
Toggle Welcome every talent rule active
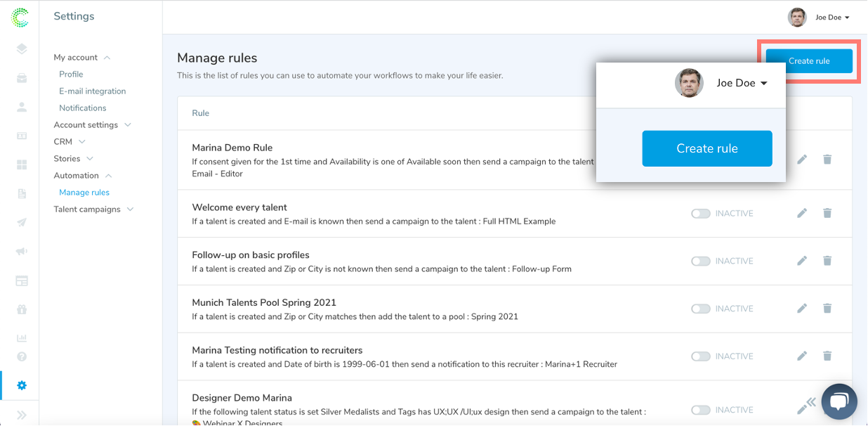(x=700, y=213)
